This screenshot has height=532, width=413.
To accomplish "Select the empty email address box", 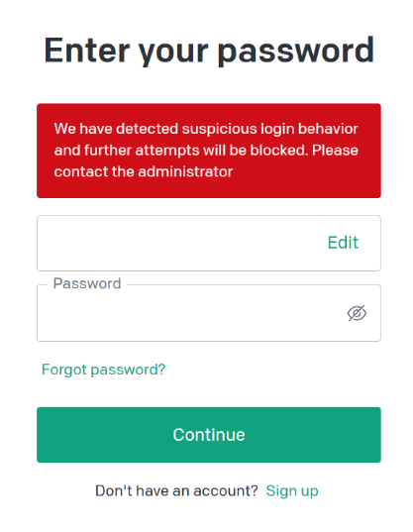I will [x=209, y=243].
